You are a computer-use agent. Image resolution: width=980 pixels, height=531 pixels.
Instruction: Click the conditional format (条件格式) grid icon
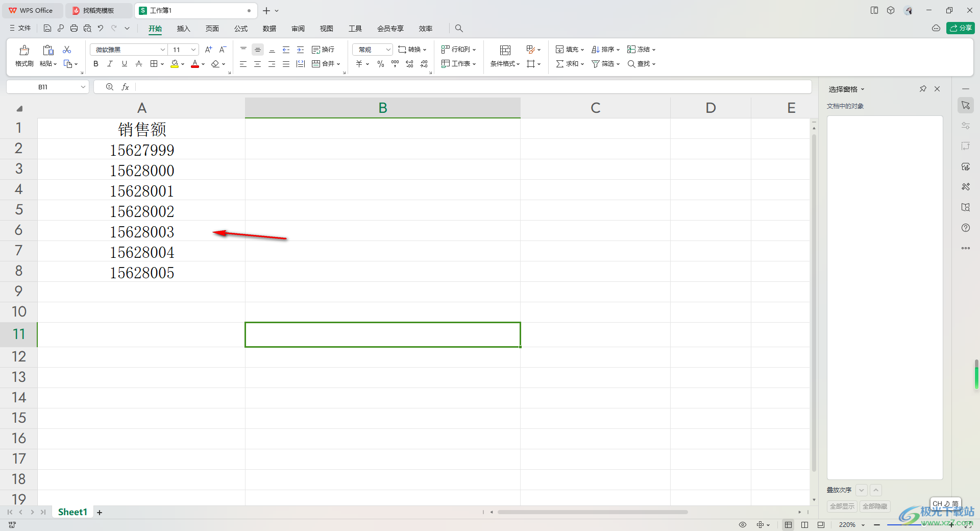[x=505, y=50]
